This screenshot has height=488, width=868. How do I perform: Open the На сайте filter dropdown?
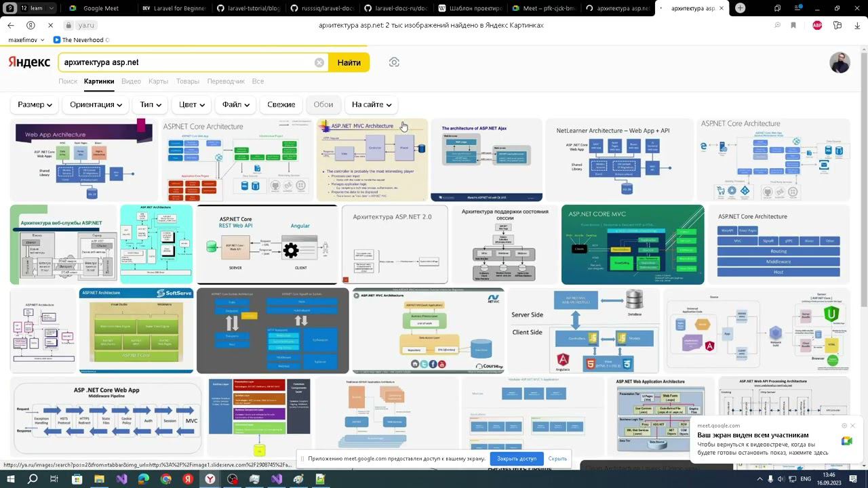pyautogui.click(x=372, y=104)
